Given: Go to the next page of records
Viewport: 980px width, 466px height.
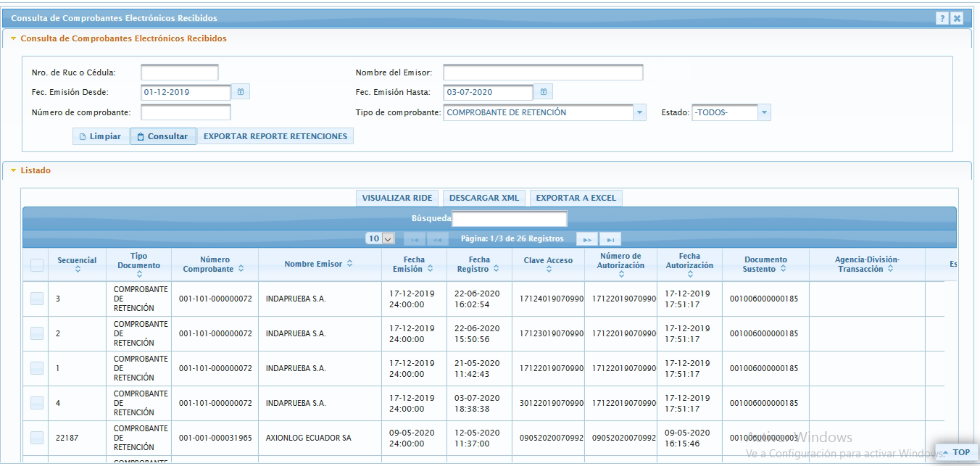Looking at the screenshot, I should (586, 239).
